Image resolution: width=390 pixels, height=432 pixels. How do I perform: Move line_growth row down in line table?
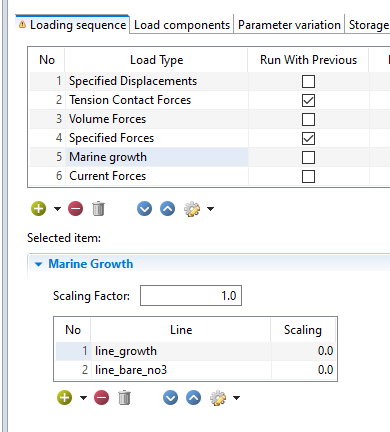tap(170, 398)
